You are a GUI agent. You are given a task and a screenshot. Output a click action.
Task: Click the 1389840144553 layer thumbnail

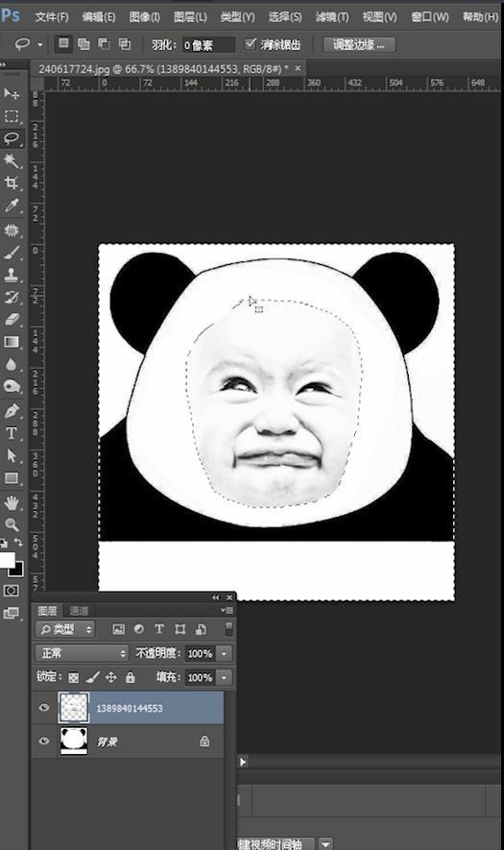(74, 708)
